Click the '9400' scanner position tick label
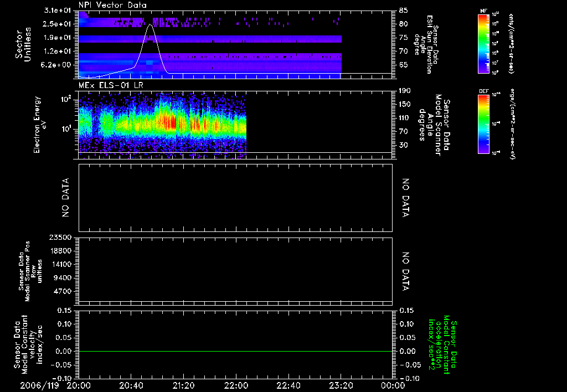The width and height of the screenshot is (567, 392). point(62,278)
